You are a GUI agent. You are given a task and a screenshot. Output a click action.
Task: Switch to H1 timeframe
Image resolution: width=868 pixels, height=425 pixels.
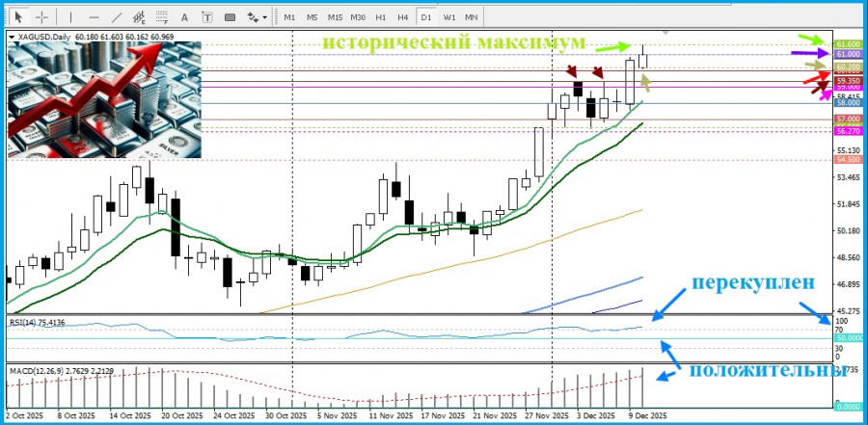[x=380, y=17]
